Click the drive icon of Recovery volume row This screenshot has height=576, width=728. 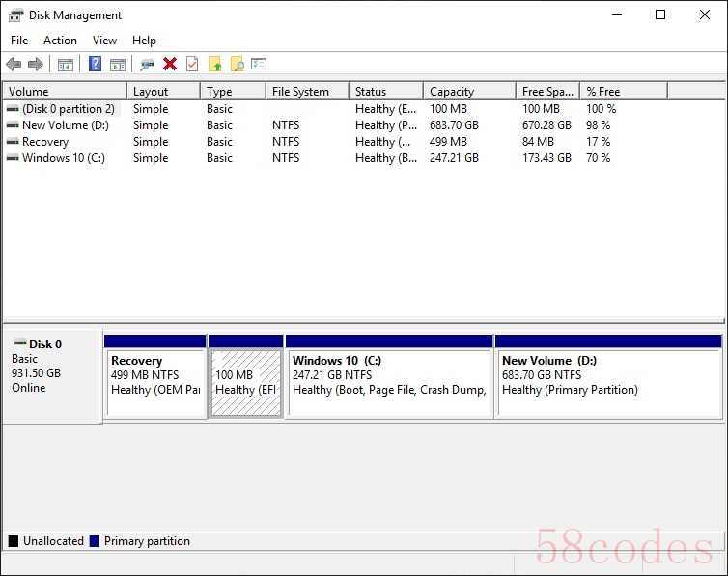click(13, 142)
